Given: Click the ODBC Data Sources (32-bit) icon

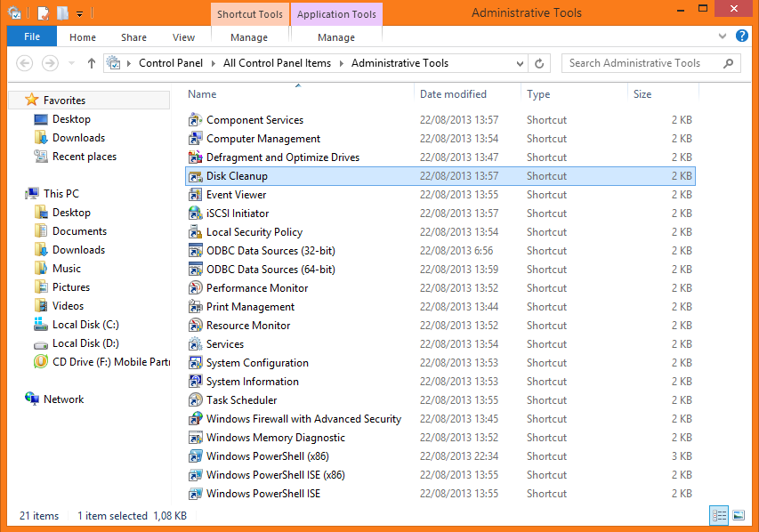Looking at the screenshot, I should coord(195,250).
